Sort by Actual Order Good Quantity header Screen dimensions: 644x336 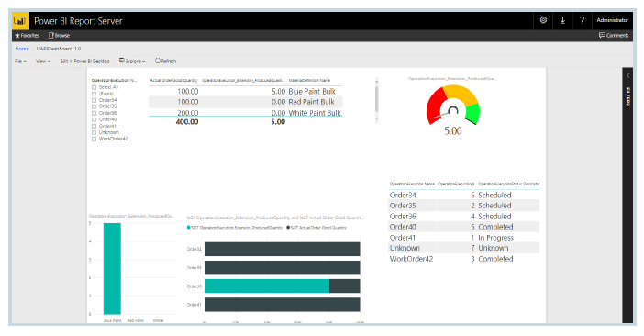point(173,81)
